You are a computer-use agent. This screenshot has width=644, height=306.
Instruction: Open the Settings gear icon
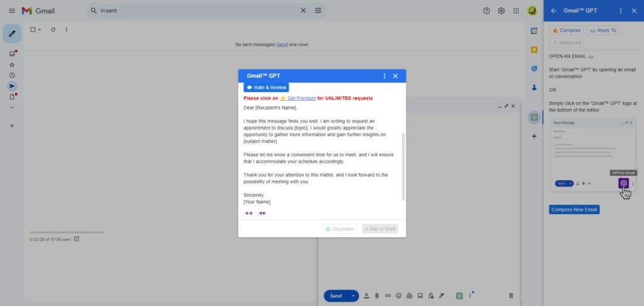pyautogui.click(x=501, y=11)
